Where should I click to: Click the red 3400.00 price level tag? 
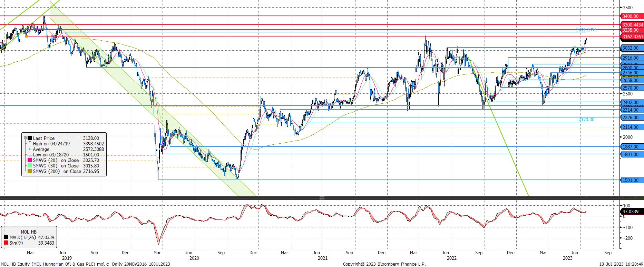point(632,16)
